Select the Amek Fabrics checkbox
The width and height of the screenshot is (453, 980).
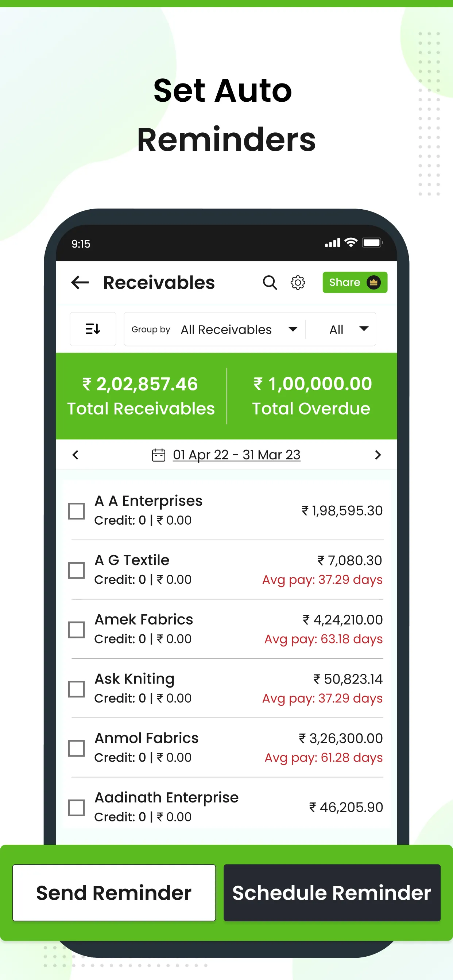[76, 629]
